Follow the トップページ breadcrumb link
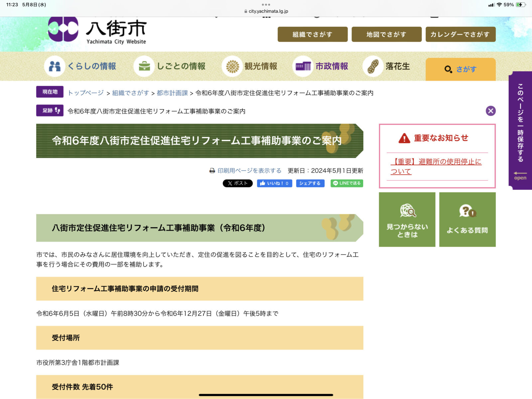The width and height of the screenshot is (532, 399). (x=86, y=93)
